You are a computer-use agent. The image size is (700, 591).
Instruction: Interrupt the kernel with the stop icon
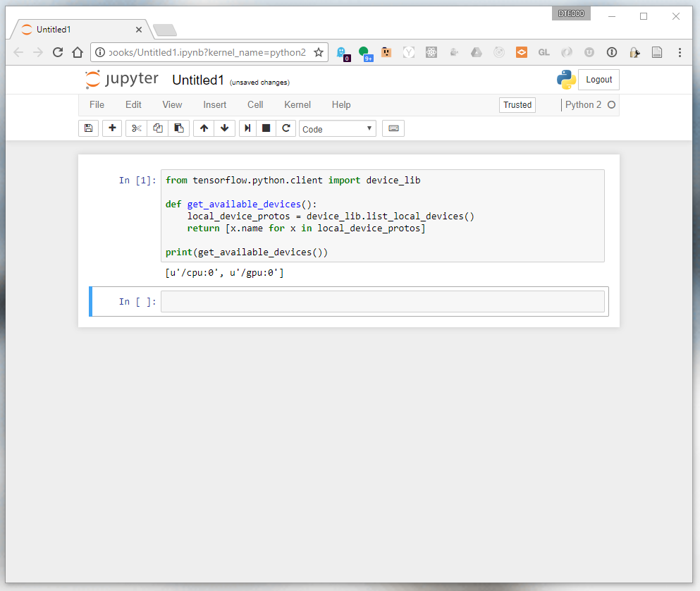pos(266,128)
